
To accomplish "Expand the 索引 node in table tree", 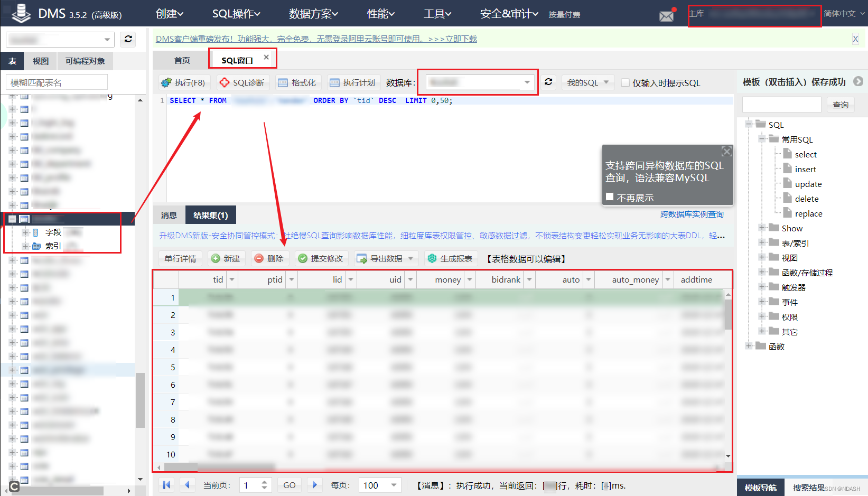I will tap(25, 246).
